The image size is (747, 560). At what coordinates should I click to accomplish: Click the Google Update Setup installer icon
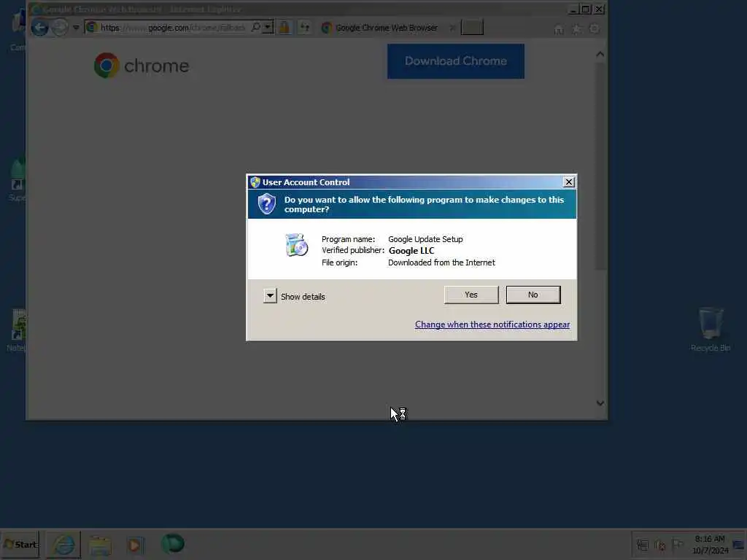296,245
